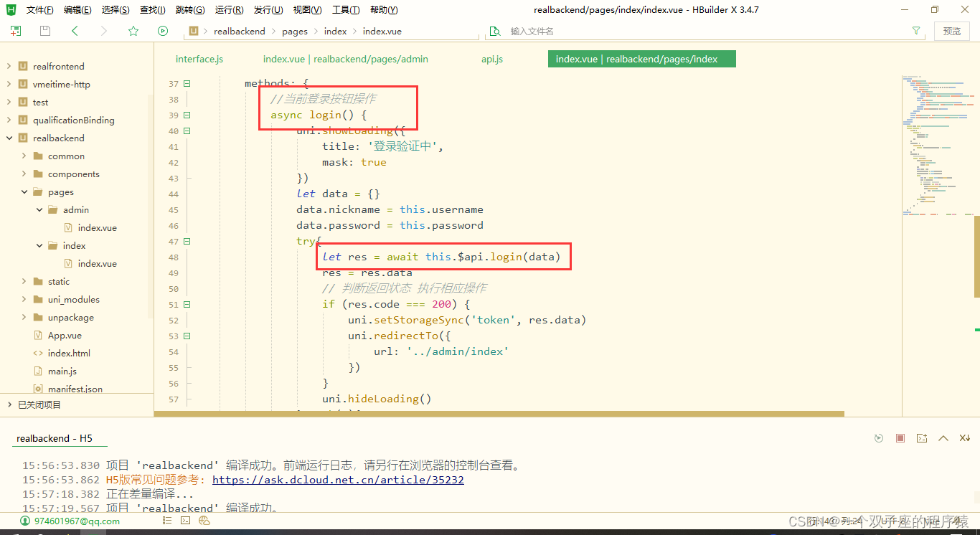Fold code at line 51 marker
Viewport: 980px width, 535px height.
(187, 305)
